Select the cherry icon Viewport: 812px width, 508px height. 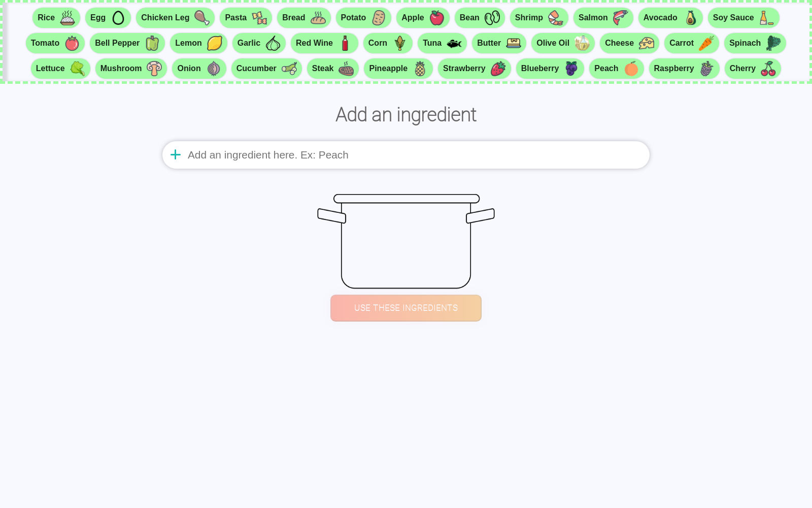[x=768, y=69]
